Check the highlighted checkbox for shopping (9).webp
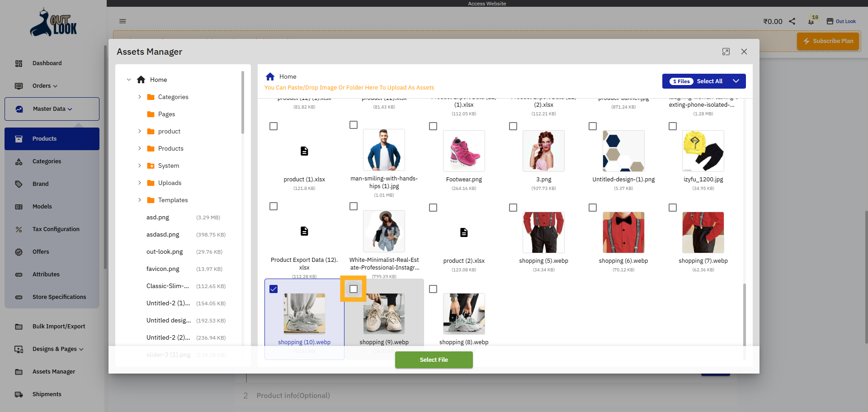868x412 pixels. 353,289
